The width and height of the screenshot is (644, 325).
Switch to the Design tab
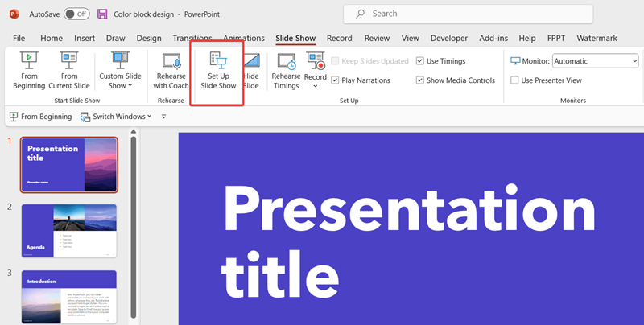pyautogui.click(x=148, y=38)
